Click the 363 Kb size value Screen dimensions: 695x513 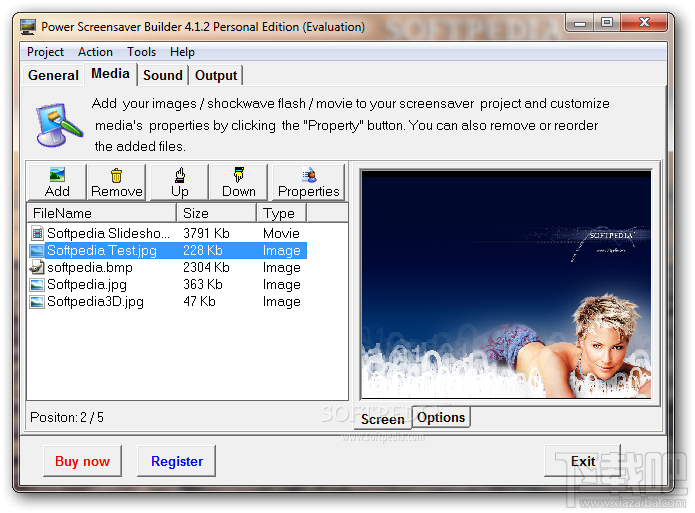[x=203, y=284]
